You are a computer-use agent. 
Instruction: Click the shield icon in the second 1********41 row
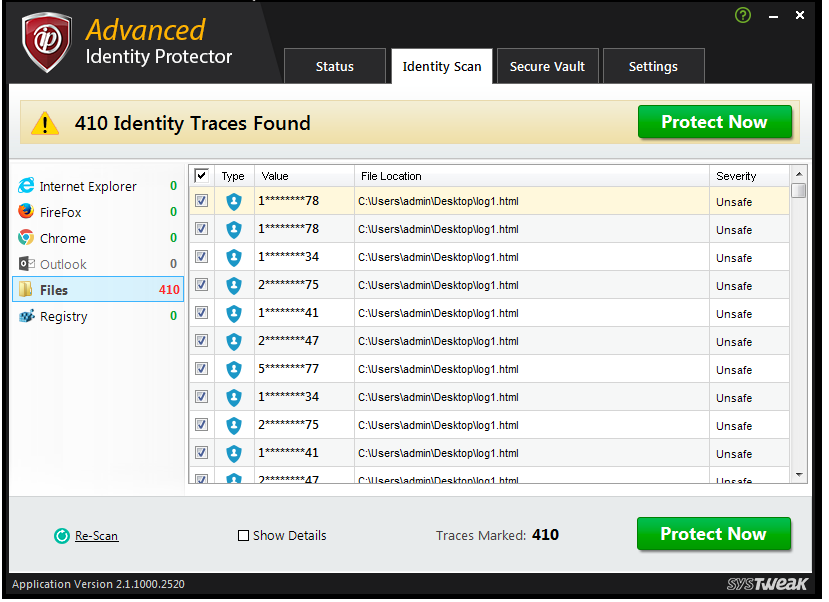[234, 453]
